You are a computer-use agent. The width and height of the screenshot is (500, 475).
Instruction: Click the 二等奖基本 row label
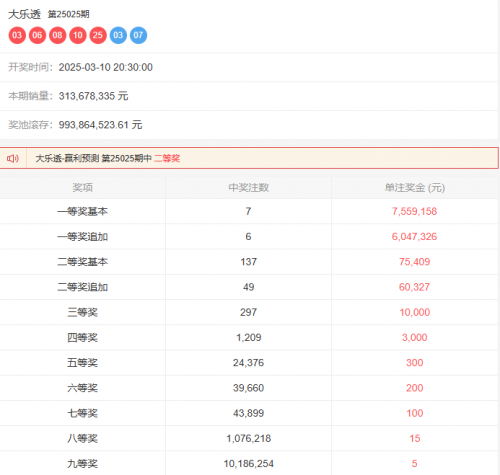pos(83,262)
